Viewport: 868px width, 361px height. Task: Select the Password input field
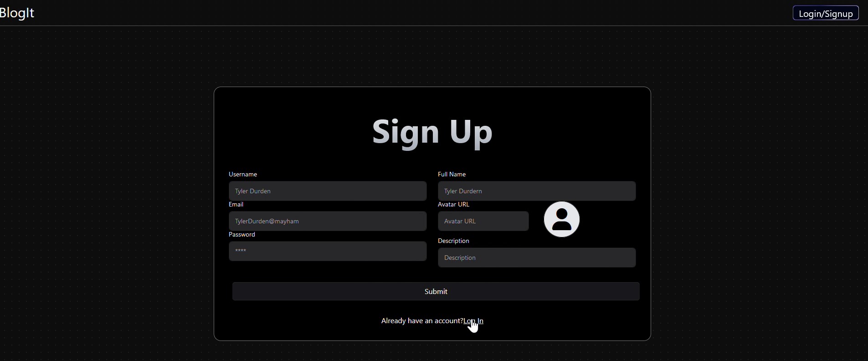coord(328,251)
